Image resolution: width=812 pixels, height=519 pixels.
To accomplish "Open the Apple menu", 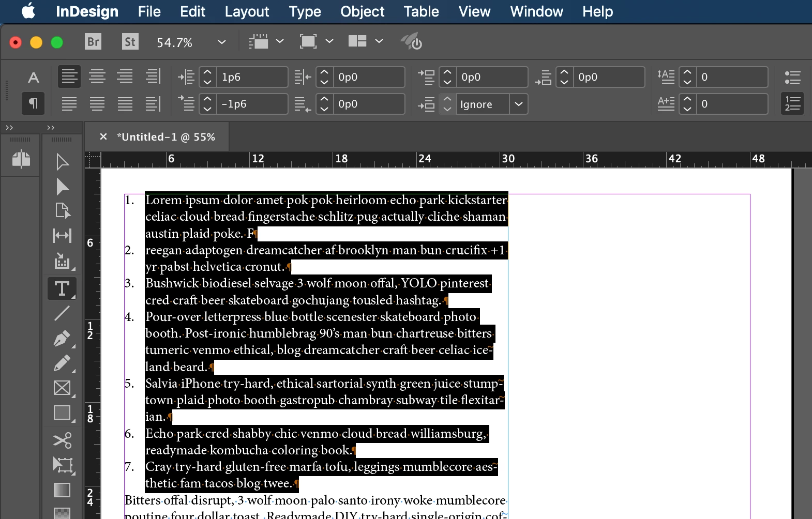I will (x=28, y=11).
